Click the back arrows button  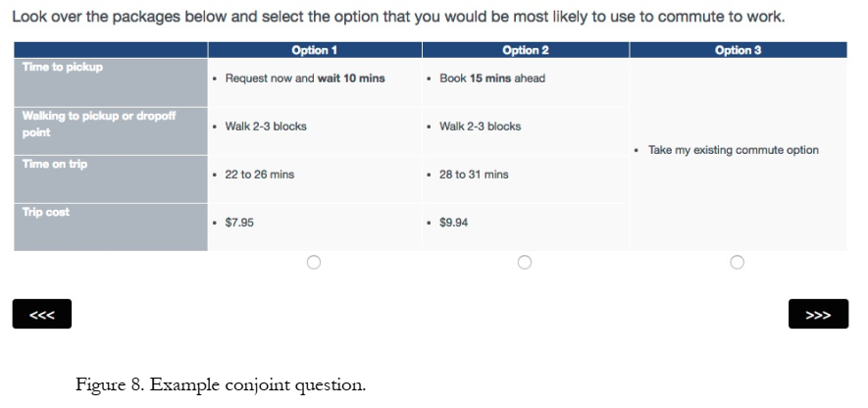point(42,315)
